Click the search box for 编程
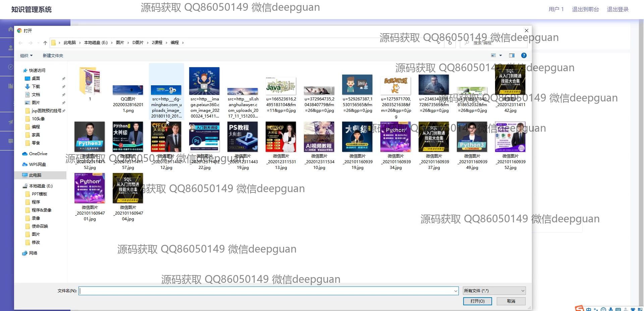 tap(493, 43)
